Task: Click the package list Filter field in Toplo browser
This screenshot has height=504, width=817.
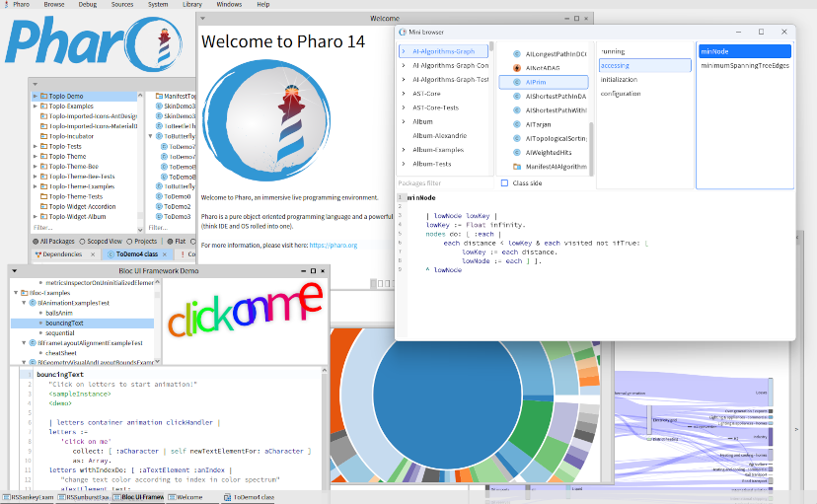Action: [83, 228]
